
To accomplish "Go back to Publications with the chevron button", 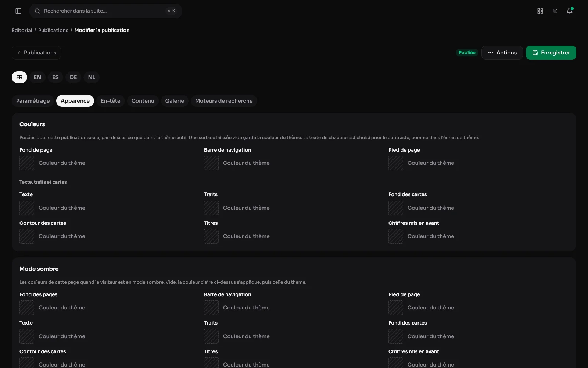I will tap(36, 53).
